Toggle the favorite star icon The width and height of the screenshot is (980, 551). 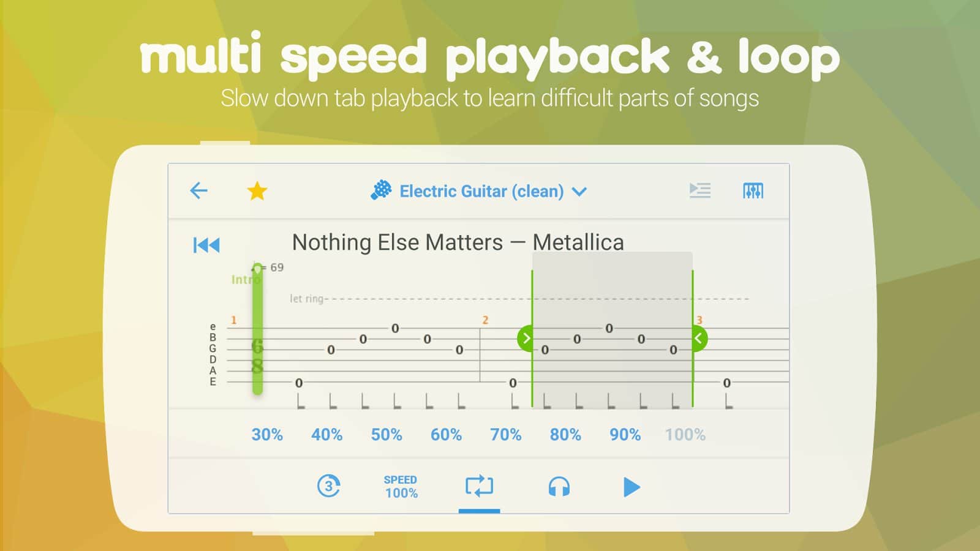click(x=257, y=191)
